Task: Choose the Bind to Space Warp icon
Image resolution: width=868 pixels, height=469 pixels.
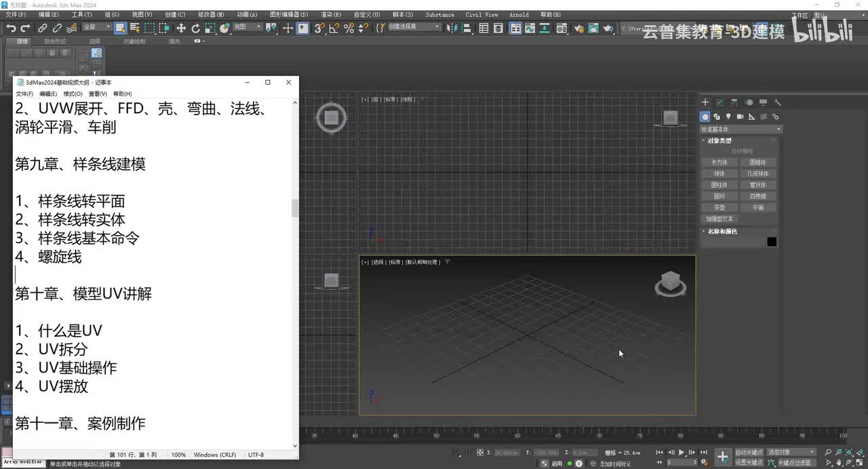Action: pyautogui.click(x=72, y=28)
